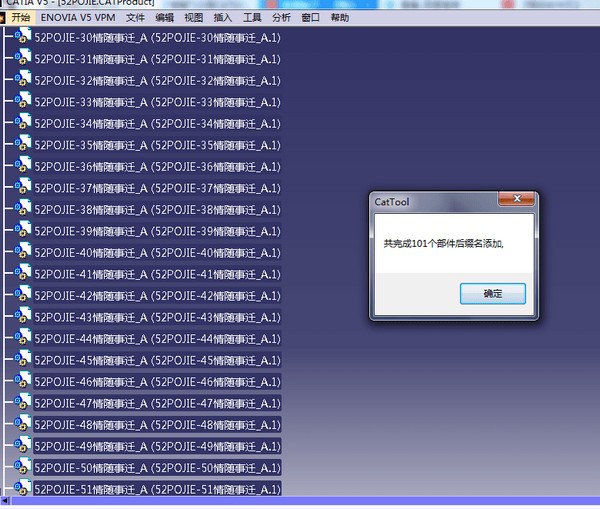The image size is (600, 509).
Task: Click the product icon for 52POJIE-37
Action: [23, 186]
